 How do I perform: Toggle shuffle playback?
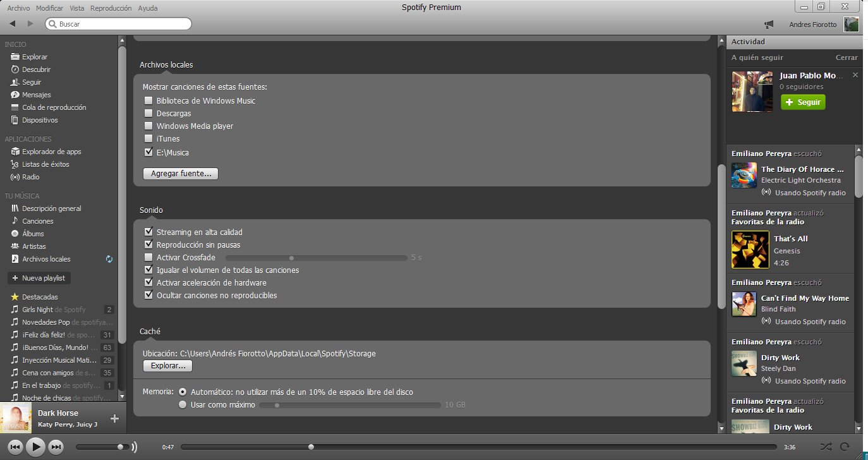(x=825, y=447)
